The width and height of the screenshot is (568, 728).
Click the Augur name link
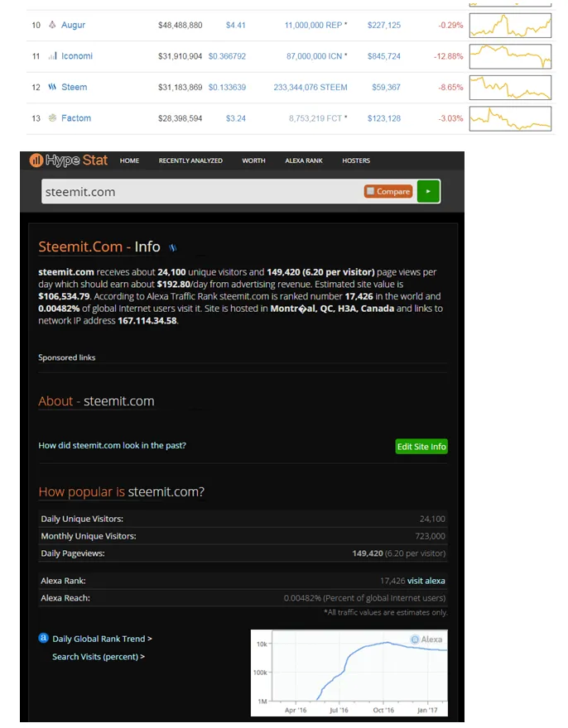pos(73,25)
